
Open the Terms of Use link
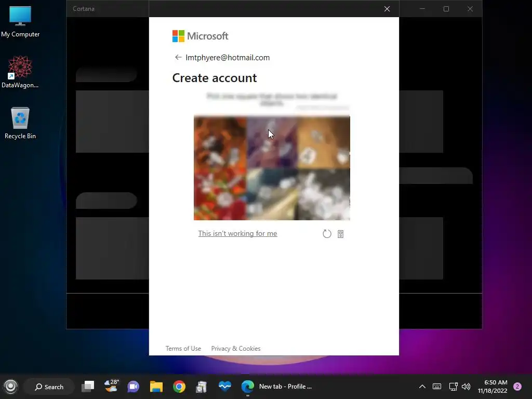point(183,349)
